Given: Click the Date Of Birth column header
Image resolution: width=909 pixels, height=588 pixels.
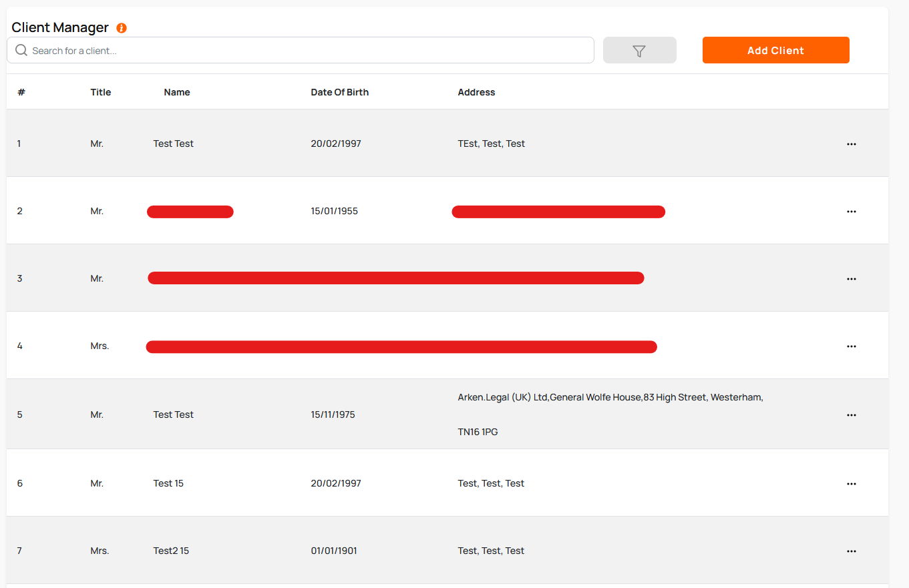Looking at the screenshot, I should (x=339, y=92).
